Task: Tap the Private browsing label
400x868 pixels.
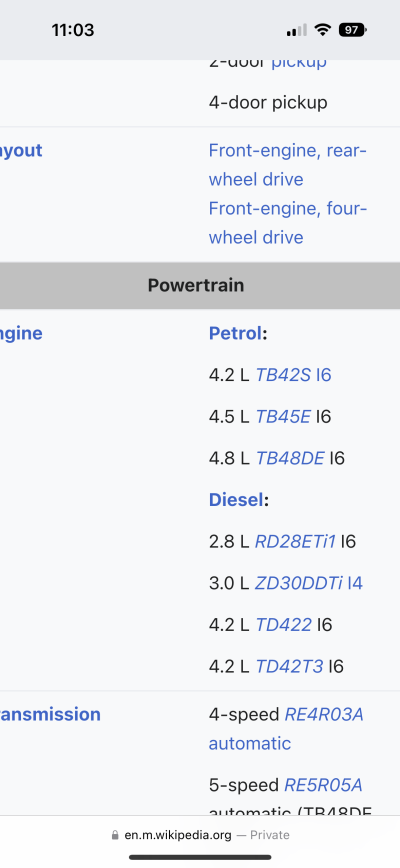Action: coord(269,835)
